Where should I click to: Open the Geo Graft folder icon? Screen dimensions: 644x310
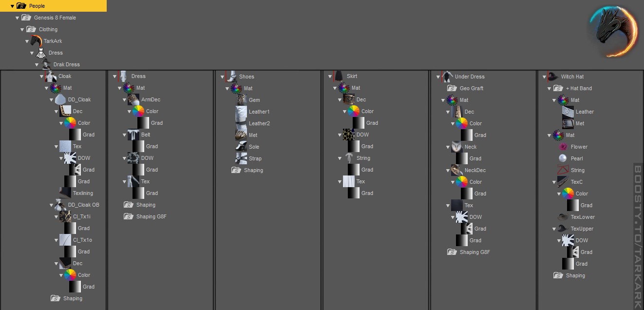click(x=452, y=88)
